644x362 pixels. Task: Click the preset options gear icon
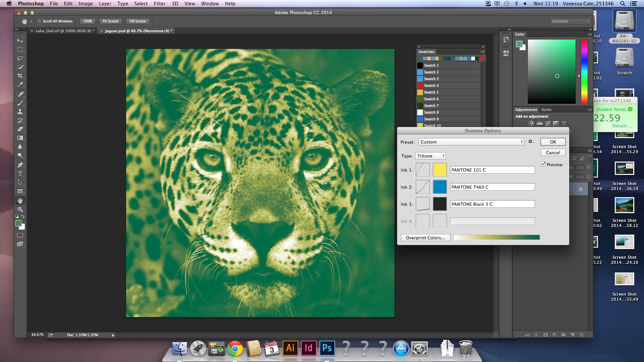point(531,142)
